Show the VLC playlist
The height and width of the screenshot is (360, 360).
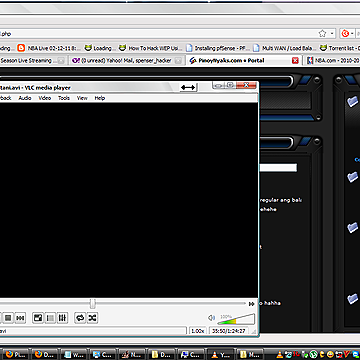click(x=50, y=318)
